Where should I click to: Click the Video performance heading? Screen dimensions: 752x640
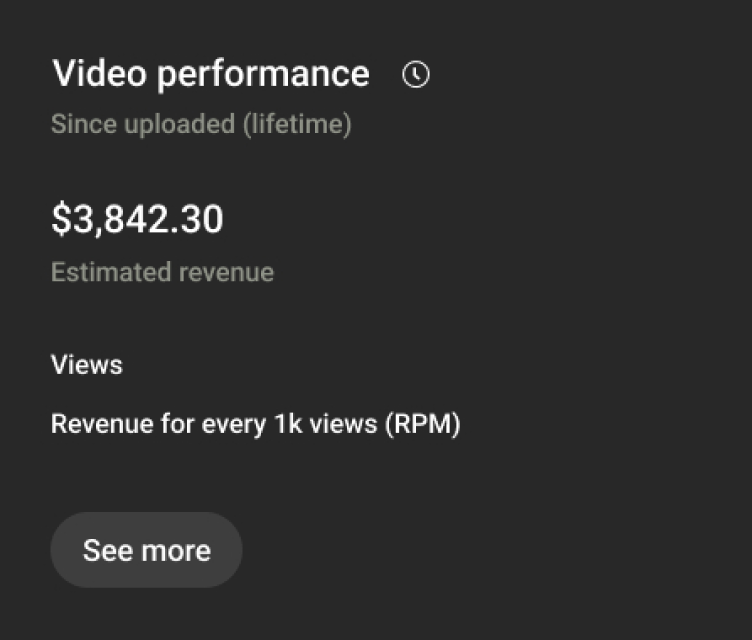210,74
